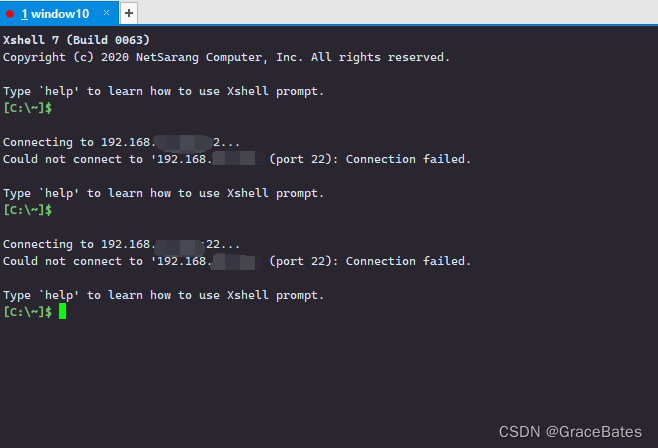Viewport: 658px width, 448px height.
Task: Close the window10 session tab
Action: pos(107,13)
